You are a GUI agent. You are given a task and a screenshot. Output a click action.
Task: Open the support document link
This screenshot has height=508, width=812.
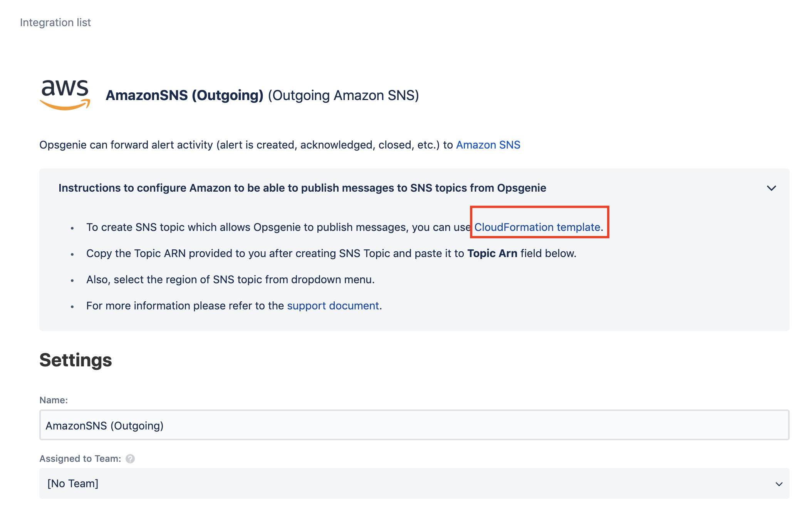tap(333, 306)
